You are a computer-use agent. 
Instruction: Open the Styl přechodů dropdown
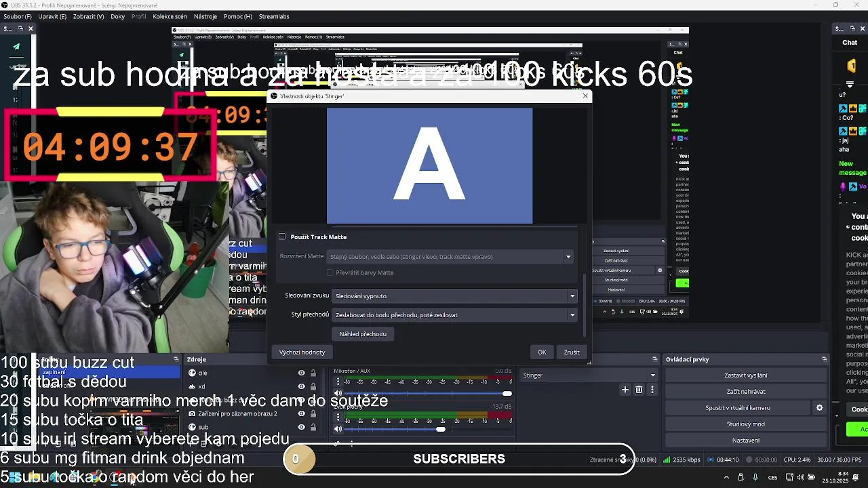[x=454, y=314]
